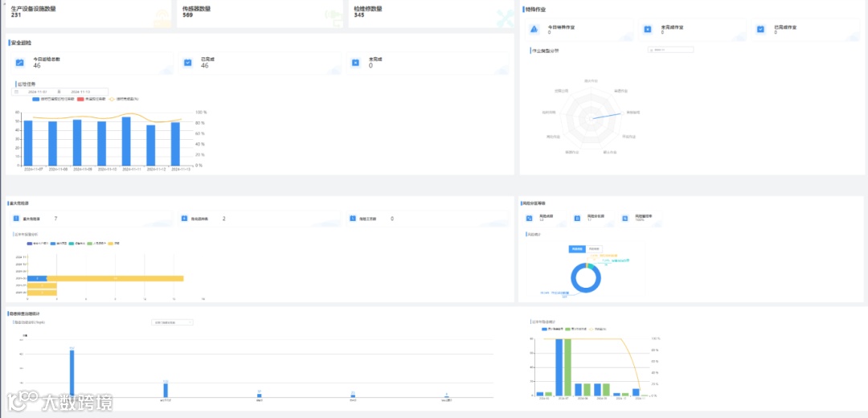Toggle the yellow legend in hazard alarm chart
868x418 pixels.
pyautogui.click(x=110, y=243)
